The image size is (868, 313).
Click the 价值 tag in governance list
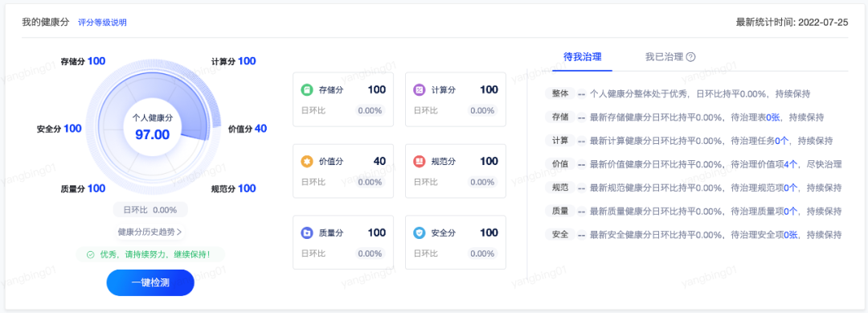tap(560, 164)
